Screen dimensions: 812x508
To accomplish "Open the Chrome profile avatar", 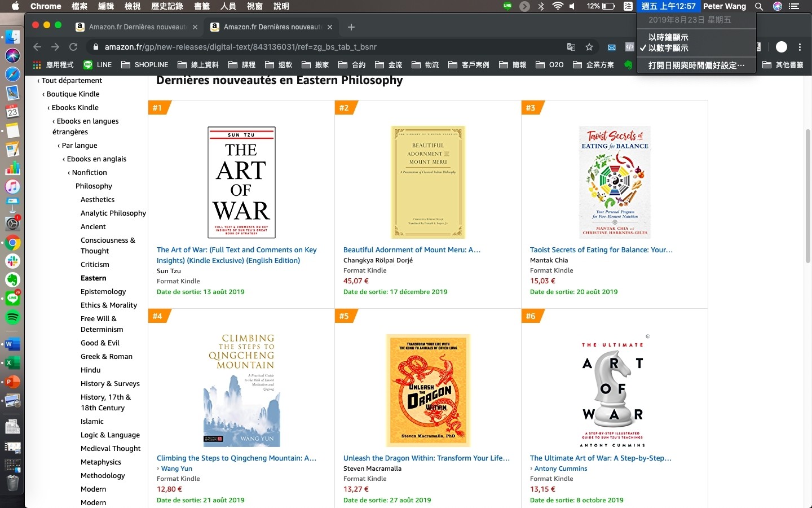I will 782,47.
